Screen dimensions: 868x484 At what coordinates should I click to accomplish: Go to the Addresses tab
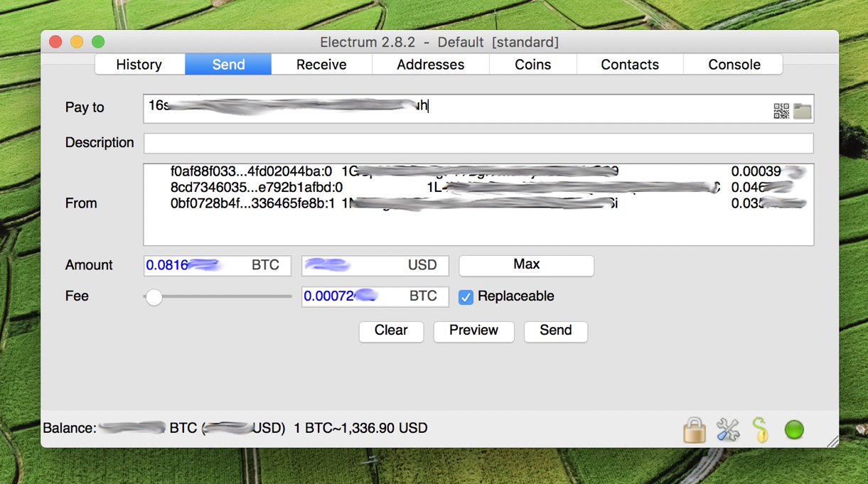431,65
